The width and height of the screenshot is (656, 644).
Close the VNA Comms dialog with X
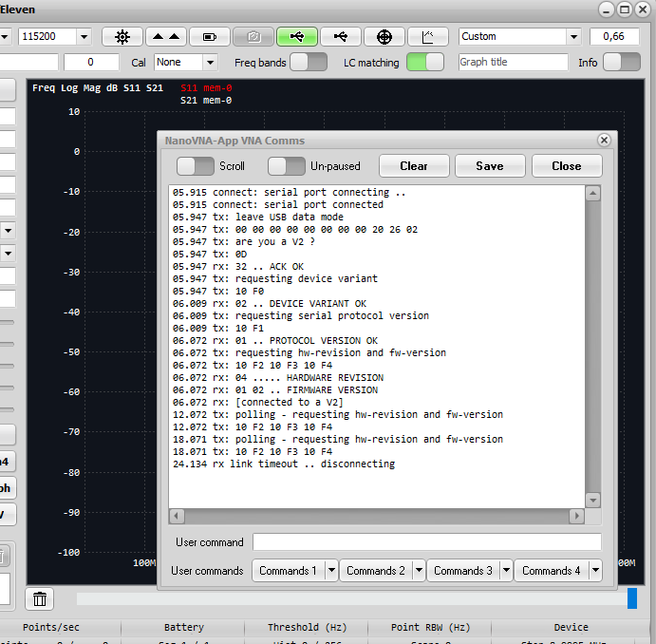point(604,141)
